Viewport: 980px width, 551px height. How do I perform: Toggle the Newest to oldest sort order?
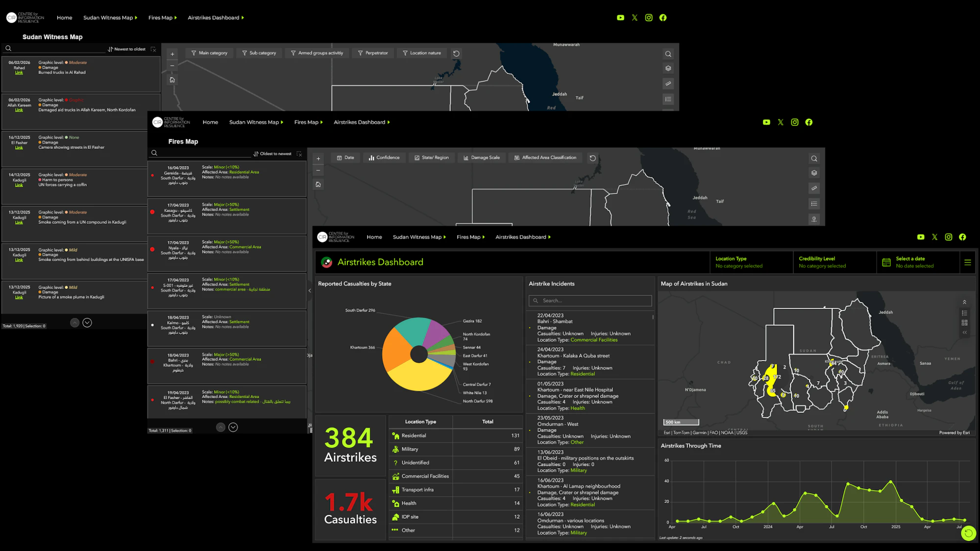(127, 49)
